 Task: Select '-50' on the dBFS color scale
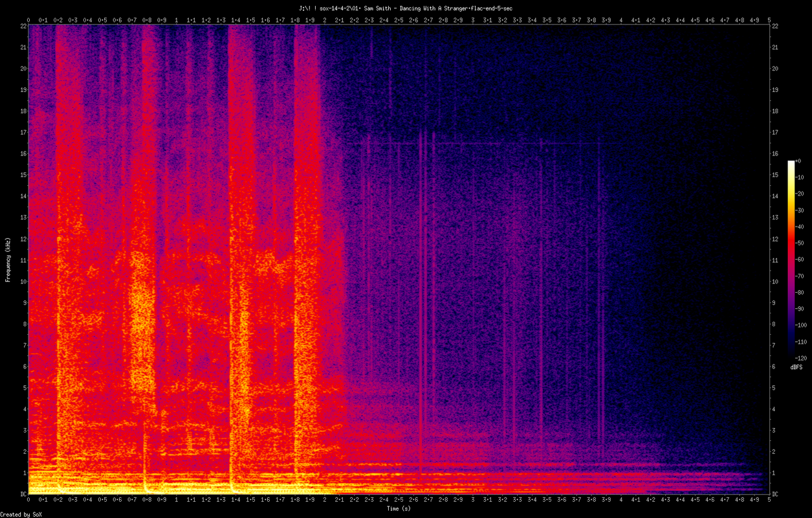(x=800, y=243)
